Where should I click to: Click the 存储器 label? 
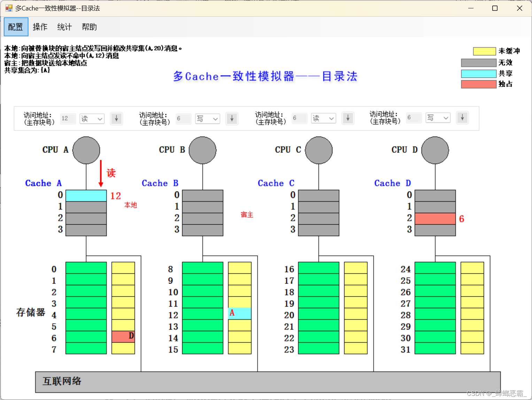click(x=31, y=312)
